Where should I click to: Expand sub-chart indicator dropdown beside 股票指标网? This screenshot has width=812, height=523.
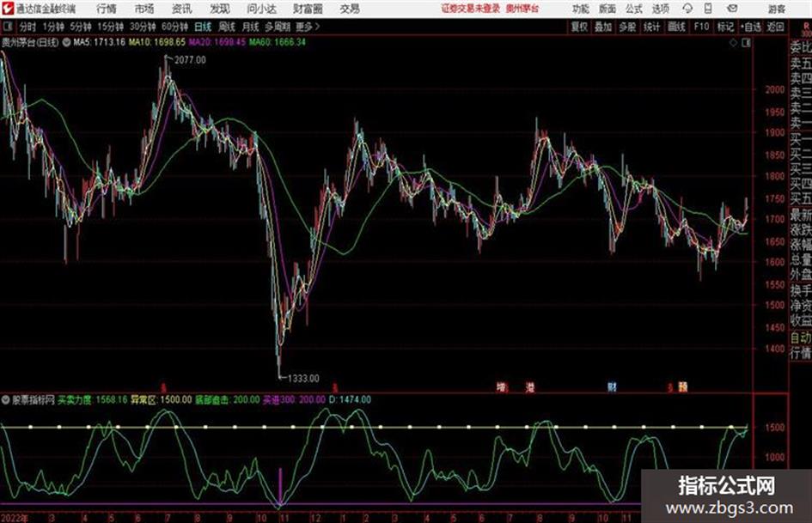pyautogui.click(x=6, y=399)
